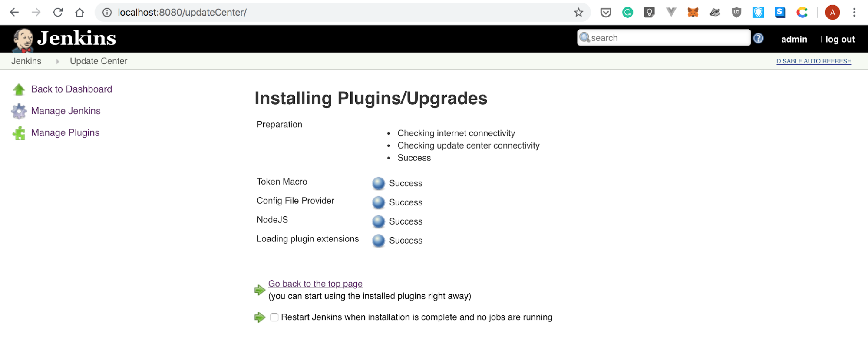The width and height of the screenshot is (868, 347).
Task: Open the Pocket extension icon
Action: click(x=606, y=12)
